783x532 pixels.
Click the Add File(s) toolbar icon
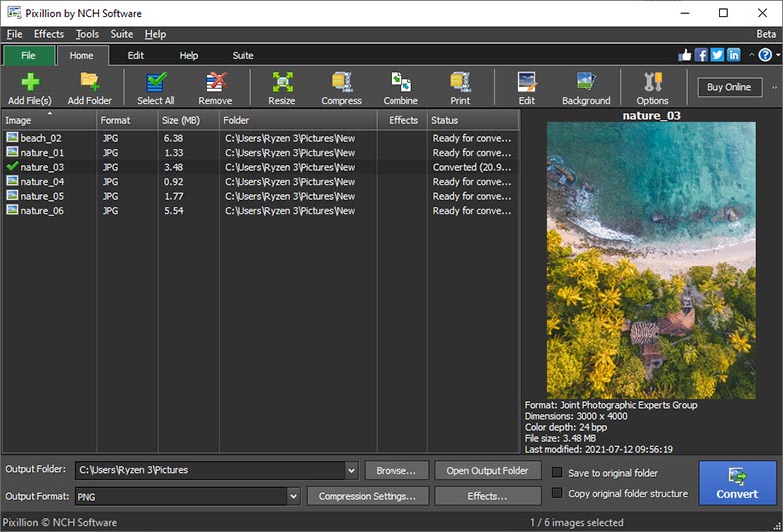pyautogui.click(x=30, y=87)
